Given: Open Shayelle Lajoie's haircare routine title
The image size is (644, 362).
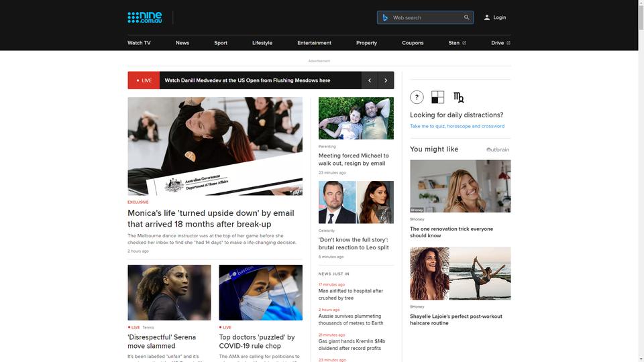Looking at the screenshot, I should [456, 319].
